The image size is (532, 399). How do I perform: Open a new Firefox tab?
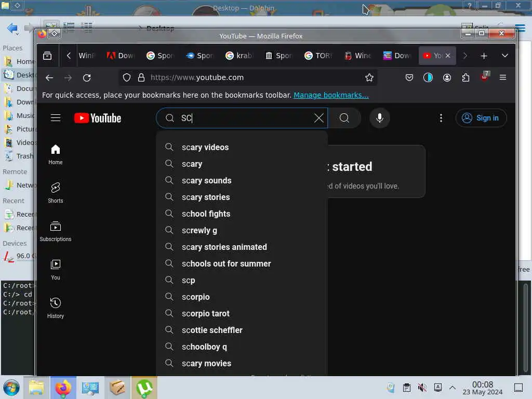point(484,56)
